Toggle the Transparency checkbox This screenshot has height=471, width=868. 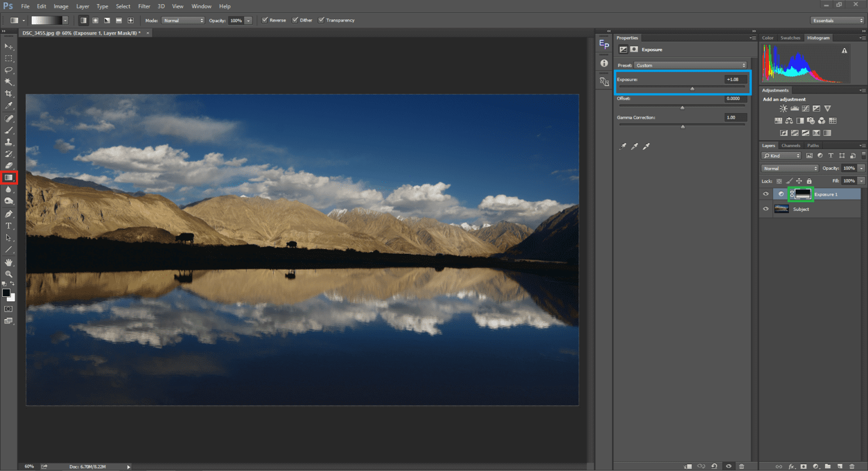pos(321,20)
